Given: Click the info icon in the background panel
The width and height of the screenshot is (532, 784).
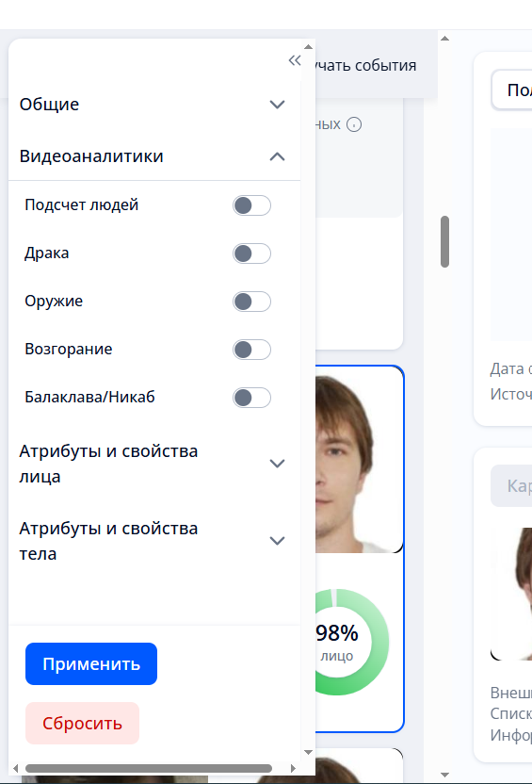Looking at the screenshot, I should pyautogui.click(x=354, y=124).
